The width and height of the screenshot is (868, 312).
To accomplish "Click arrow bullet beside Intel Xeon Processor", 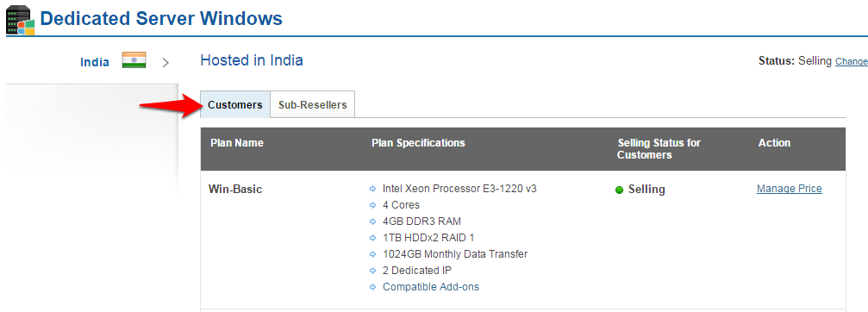I will tap(372, 190).
